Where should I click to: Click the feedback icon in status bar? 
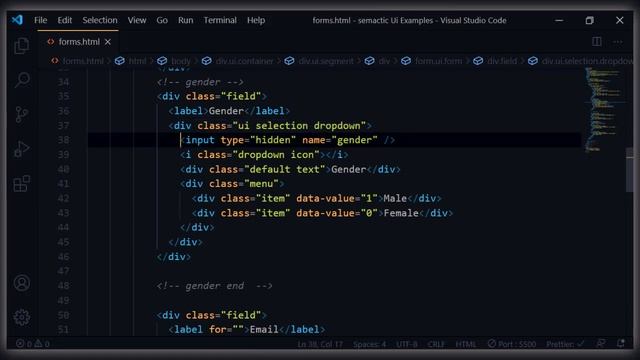click(601, 344)
